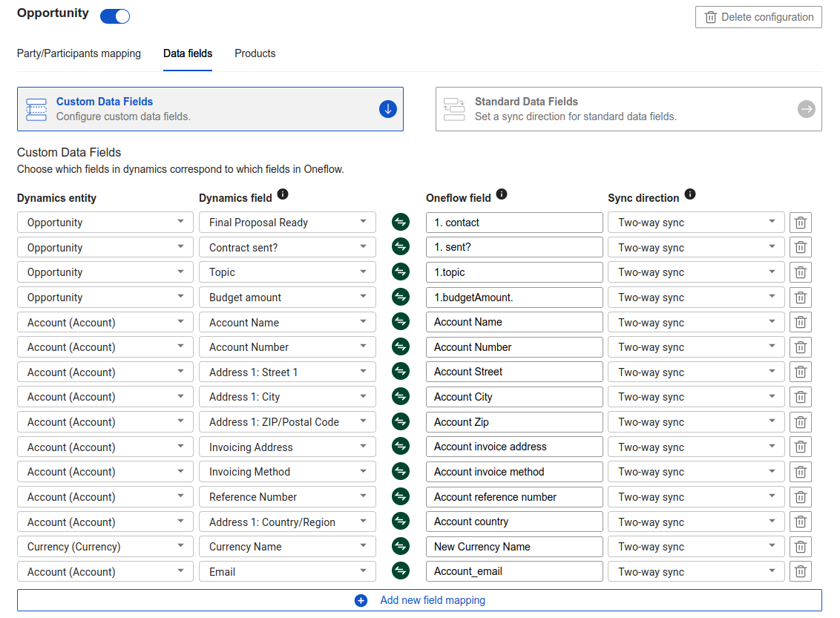
Task: Click the gray right-arrow on Standard Data Fields
Action: 807,109
